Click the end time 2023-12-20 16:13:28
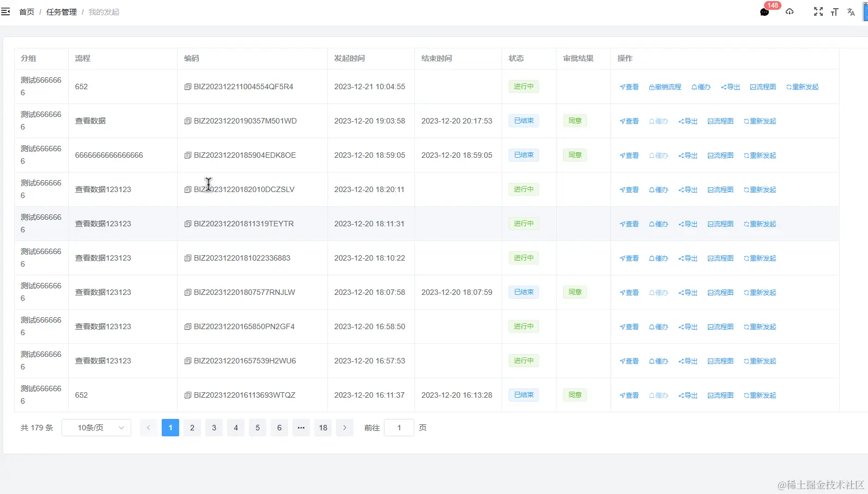868x494 pixels. point(457,395)
